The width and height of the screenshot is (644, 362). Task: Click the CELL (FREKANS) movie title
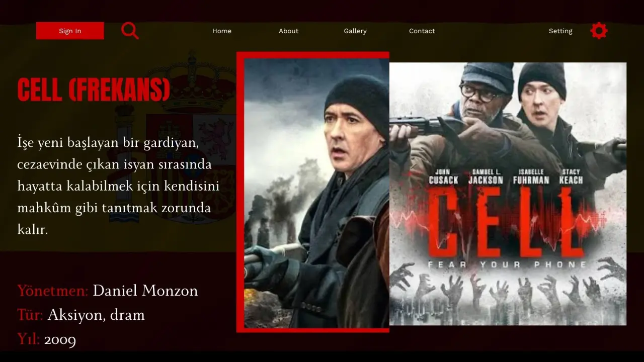tap(94, 89)
